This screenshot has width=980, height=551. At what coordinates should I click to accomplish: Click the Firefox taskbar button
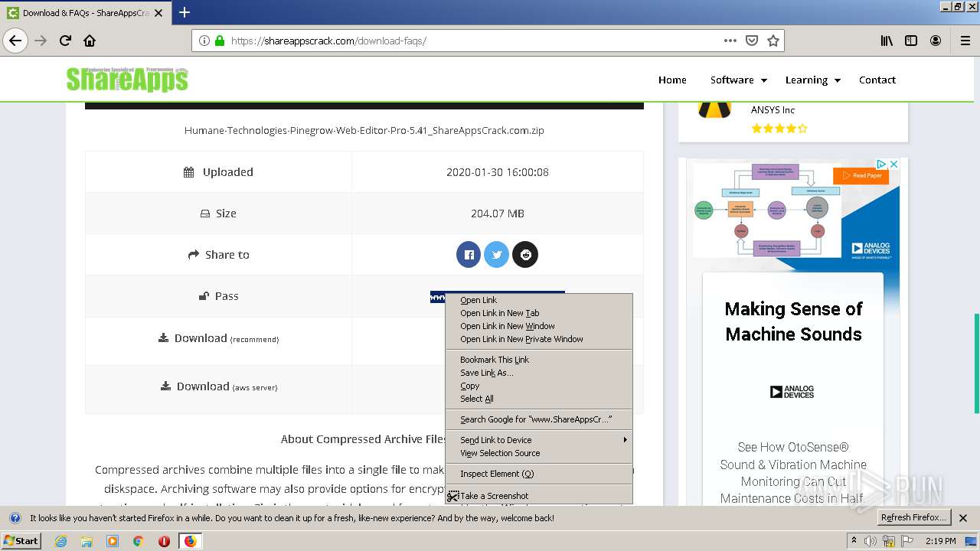click(x=190, y=541)
